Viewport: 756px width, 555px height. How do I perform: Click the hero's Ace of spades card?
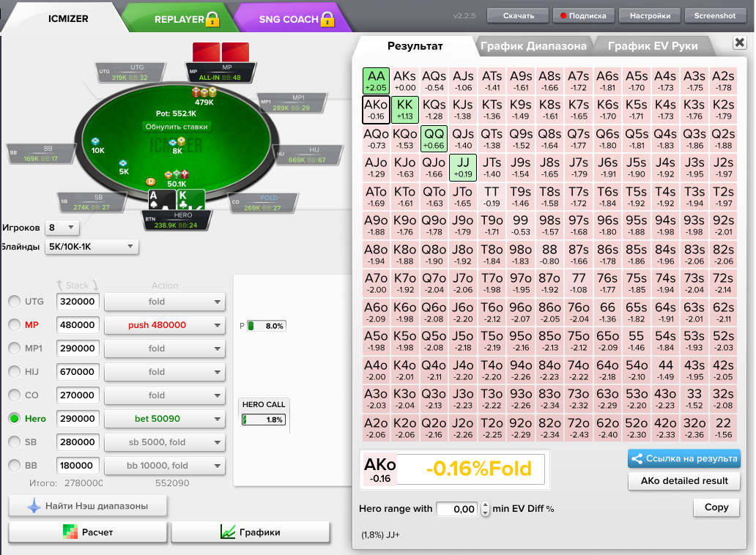(x=161, y=199)
